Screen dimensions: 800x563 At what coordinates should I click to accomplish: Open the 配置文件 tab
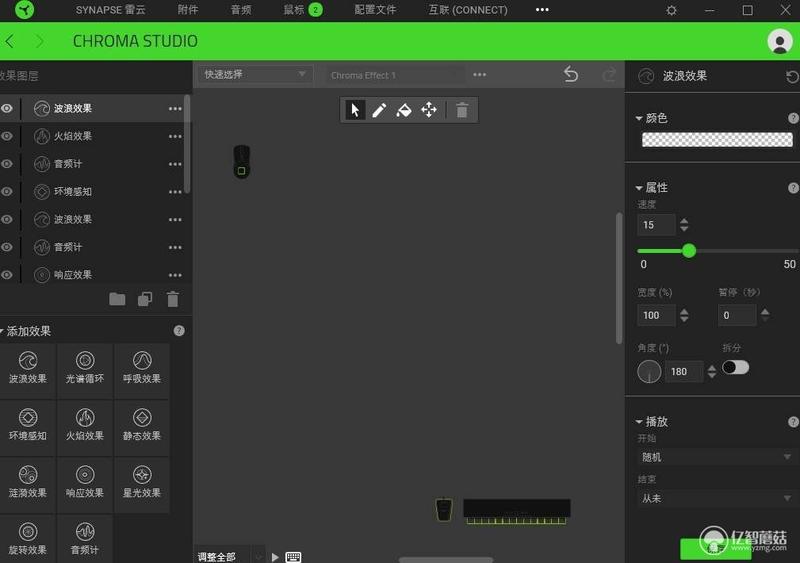click(375, 10)
